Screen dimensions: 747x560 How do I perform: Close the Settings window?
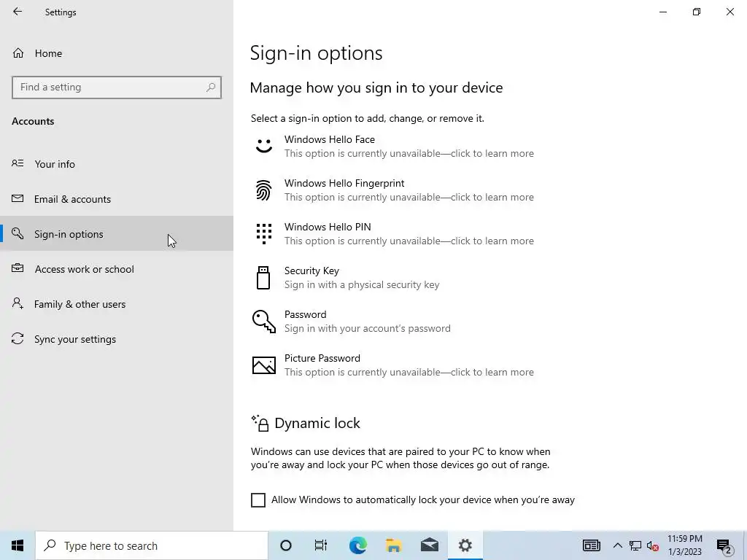pos(729,12)
